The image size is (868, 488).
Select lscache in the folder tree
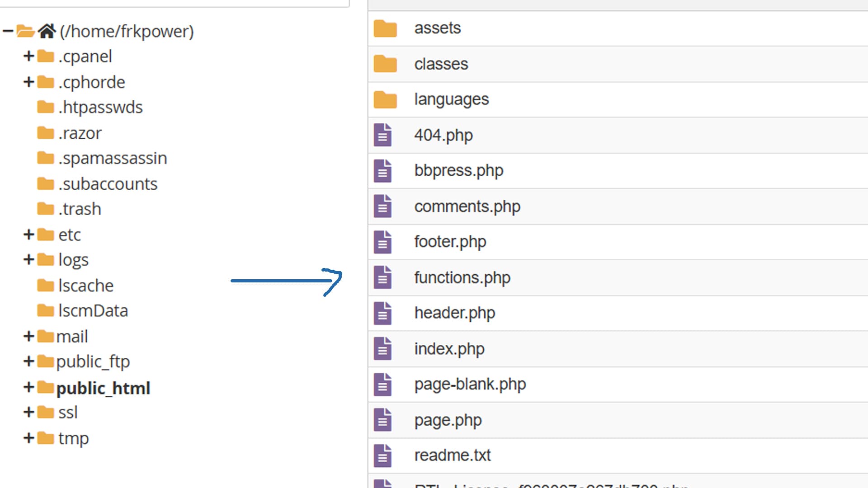pos(86,286)
